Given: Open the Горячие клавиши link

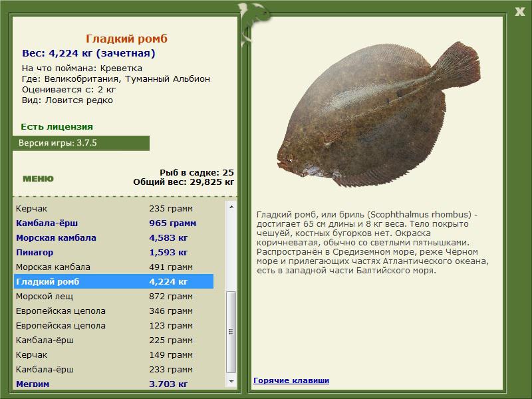Looking at the screenshot, I should pyautogui.click(x=291, y=380).
